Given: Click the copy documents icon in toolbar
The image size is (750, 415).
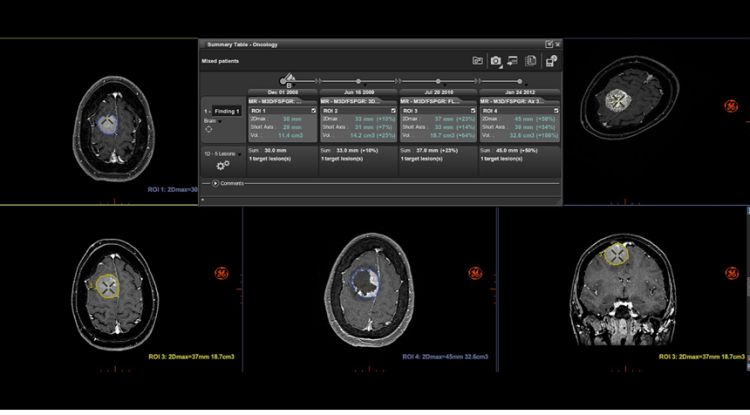Looking at the screenshot, I should (x=530, y=61).
